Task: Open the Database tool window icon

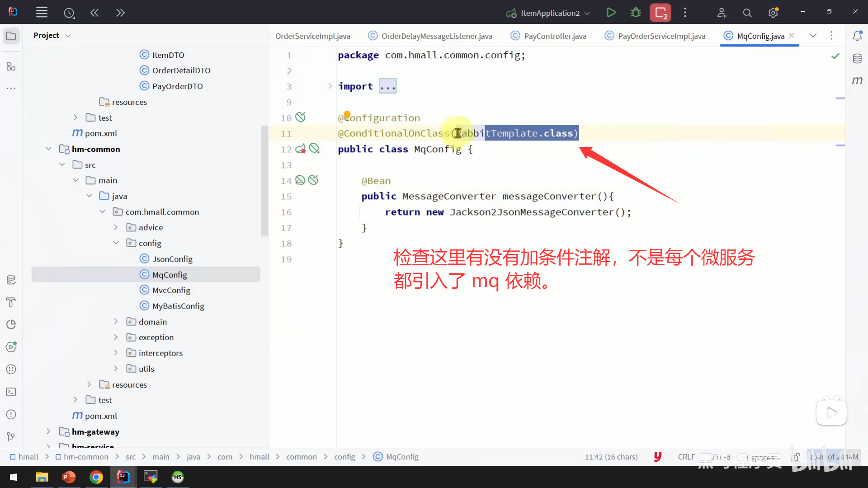Action: click(857, 59)
